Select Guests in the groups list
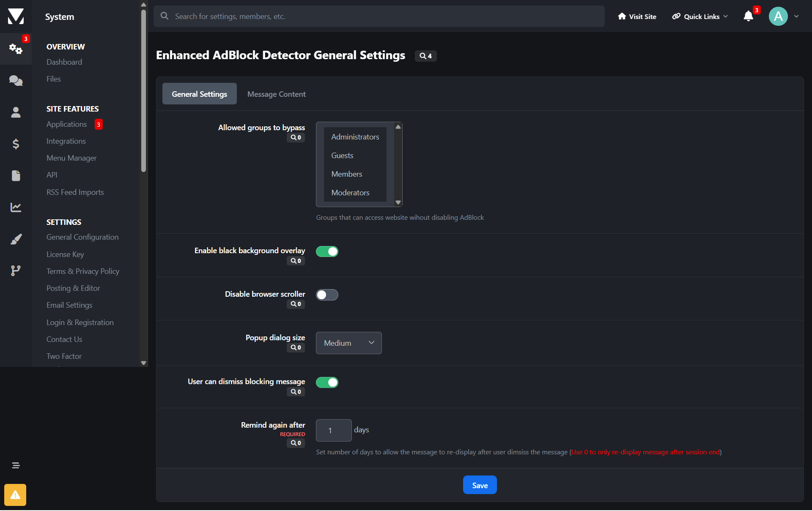This screenshot has width=812, height=511. pyautogui.click(x=355, y=156)
